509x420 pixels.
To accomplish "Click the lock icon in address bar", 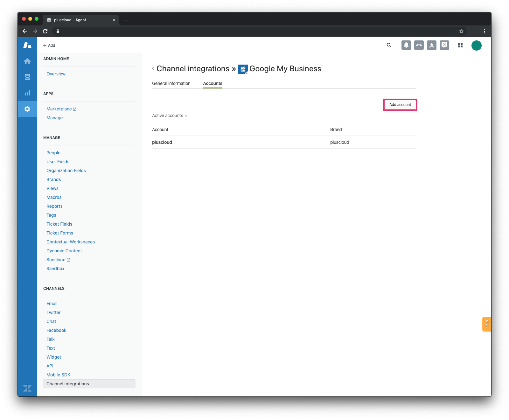I will [x=58, y=31].
